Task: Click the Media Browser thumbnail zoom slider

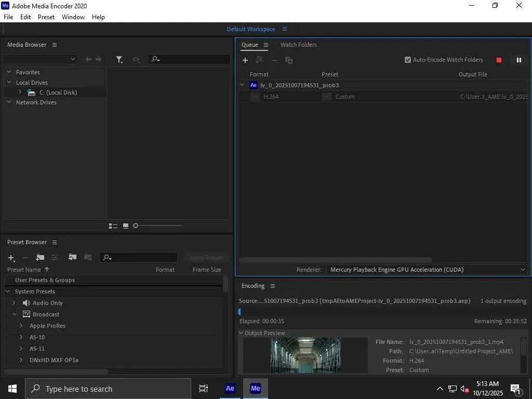Action: pos(158,225)
